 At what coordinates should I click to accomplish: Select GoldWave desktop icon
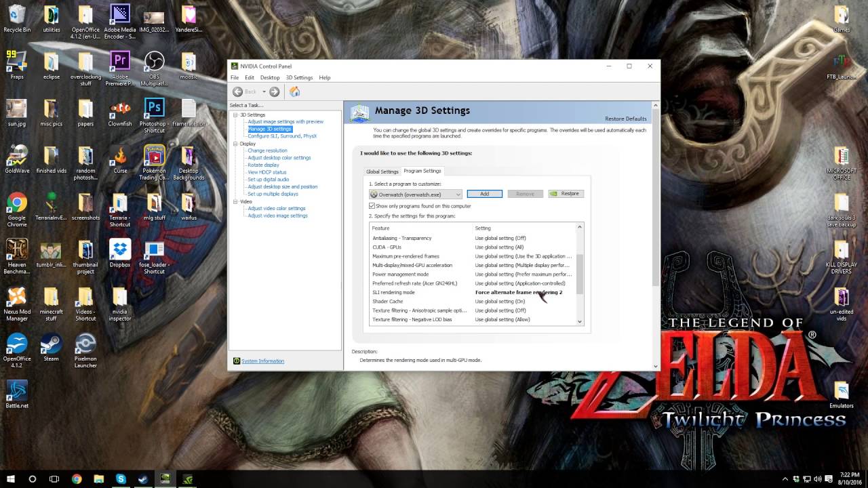[x=17, y=159]
